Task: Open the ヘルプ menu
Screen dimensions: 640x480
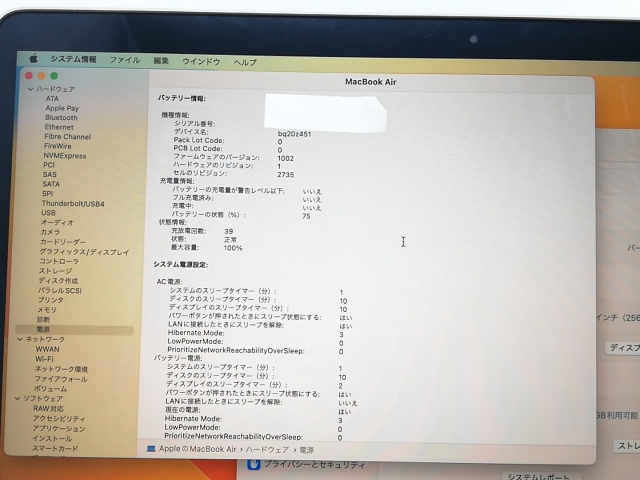Action: (x=245, y=62)
